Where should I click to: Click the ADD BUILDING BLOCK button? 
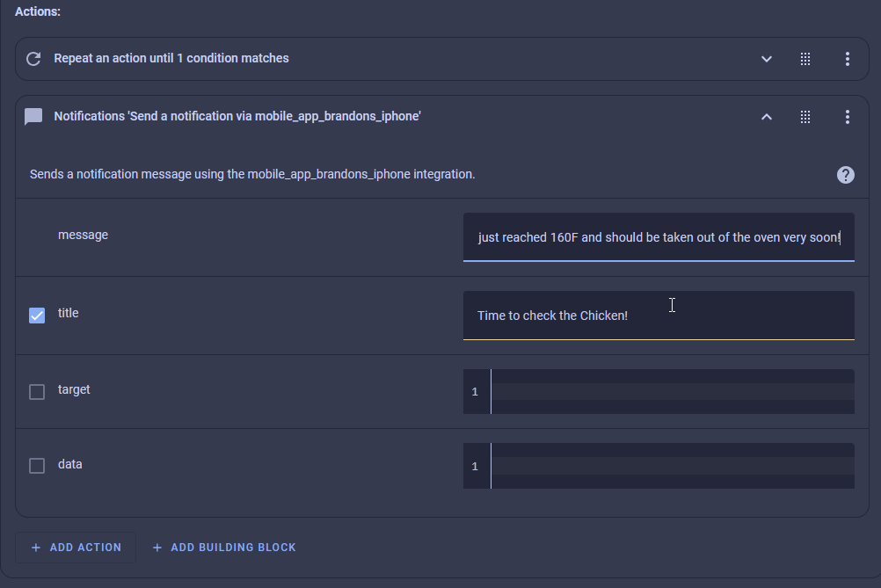click(x=224, y=548)
